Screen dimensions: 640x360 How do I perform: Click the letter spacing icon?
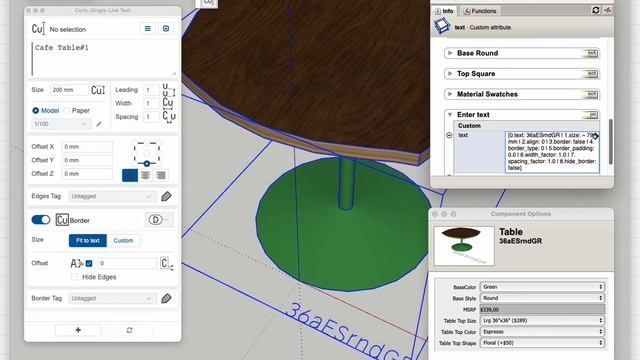169,117
